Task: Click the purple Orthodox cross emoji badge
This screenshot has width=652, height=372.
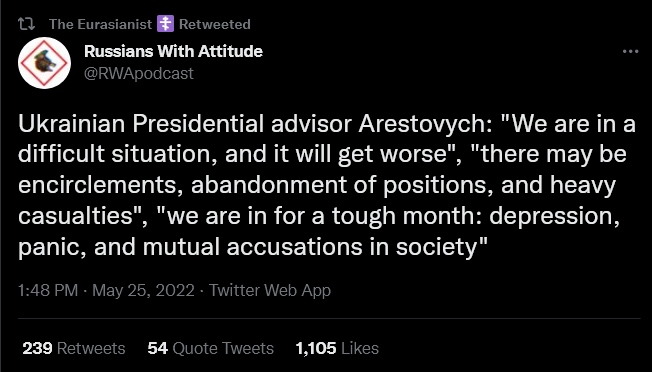Action: [165, 24]
